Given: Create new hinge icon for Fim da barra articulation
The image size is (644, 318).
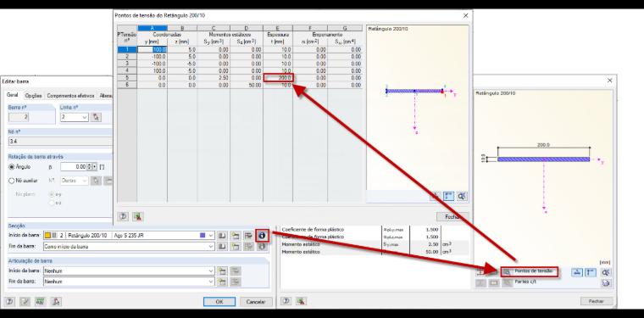Looking at the screenshot, I should click(222, 282).
